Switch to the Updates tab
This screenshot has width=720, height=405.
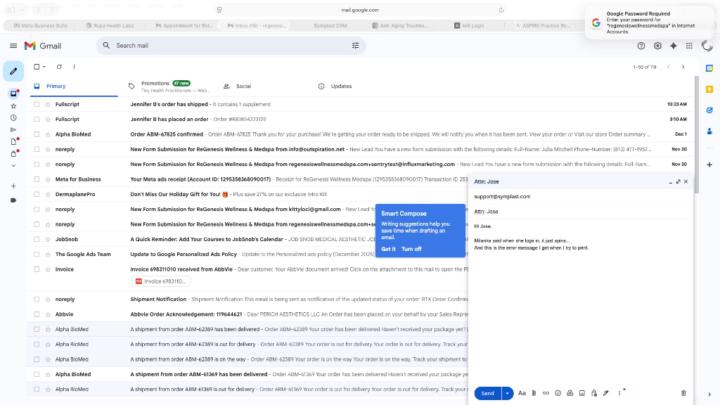358,86
